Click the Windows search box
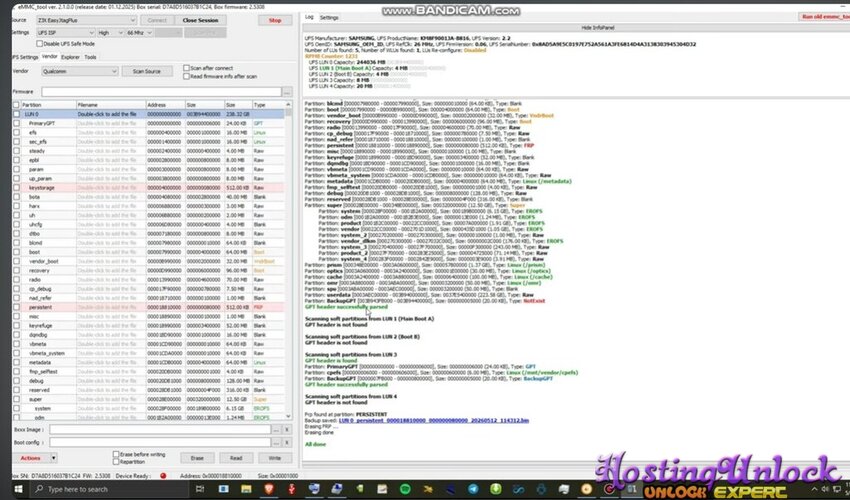Image resolution: width=850 pixels, height=500 pixels. (108, 489)
